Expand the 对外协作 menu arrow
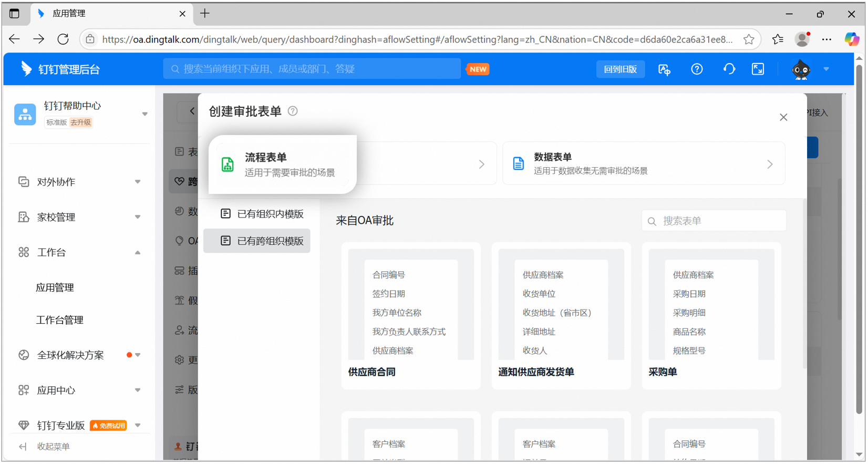This screenshot has width=868, height=464. coord(138,182)
